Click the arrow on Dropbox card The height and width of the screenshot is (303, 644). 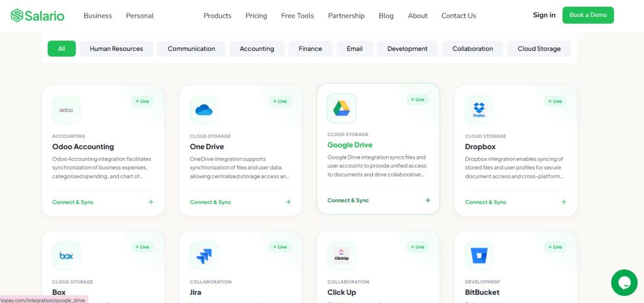click(x=563, y=202)
